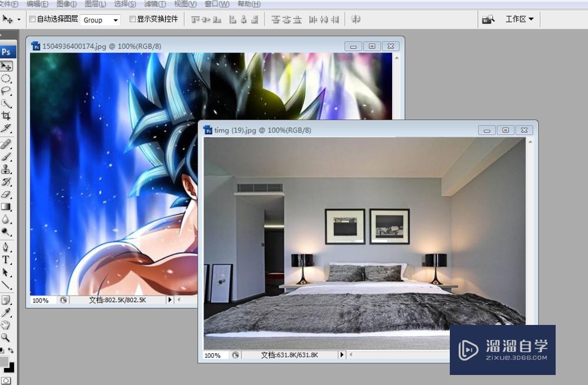Open the 帮助(H) menu

click(x=249, y=4)
